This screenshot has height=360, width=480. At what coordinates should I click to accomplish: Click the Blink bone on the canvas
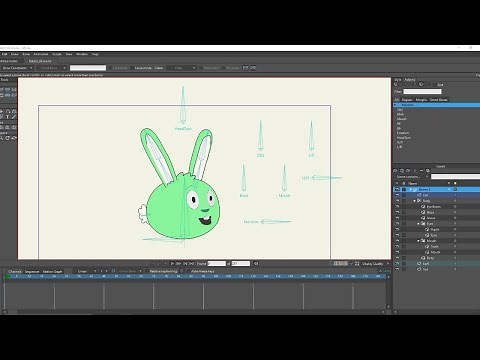pos(244,178)
